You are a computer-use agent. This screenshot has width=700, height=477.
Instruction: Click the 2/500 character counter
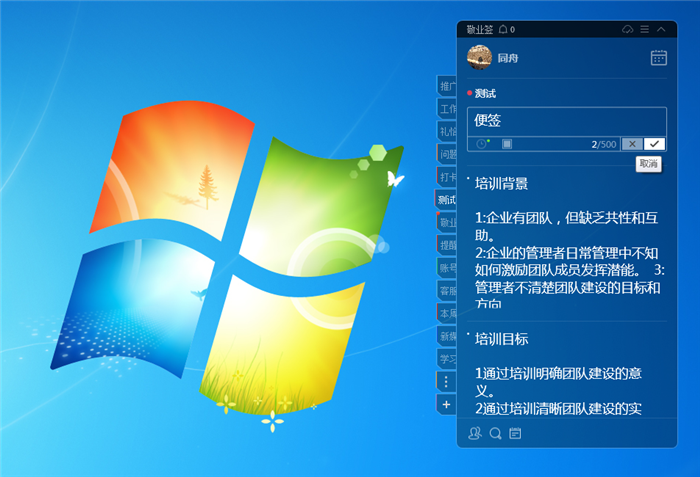pyautogui.click(x=604, y=144)
